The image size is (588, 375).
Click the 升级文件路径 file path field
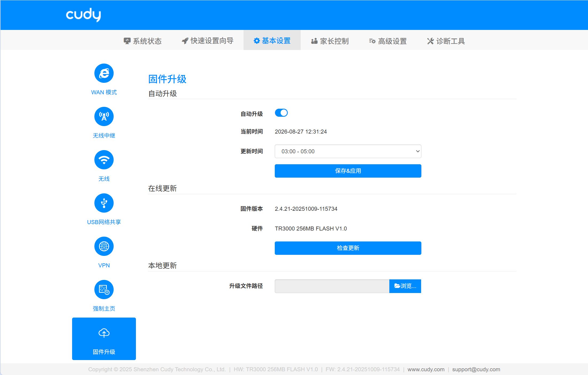pyautogui.click(x=332, y=286)
